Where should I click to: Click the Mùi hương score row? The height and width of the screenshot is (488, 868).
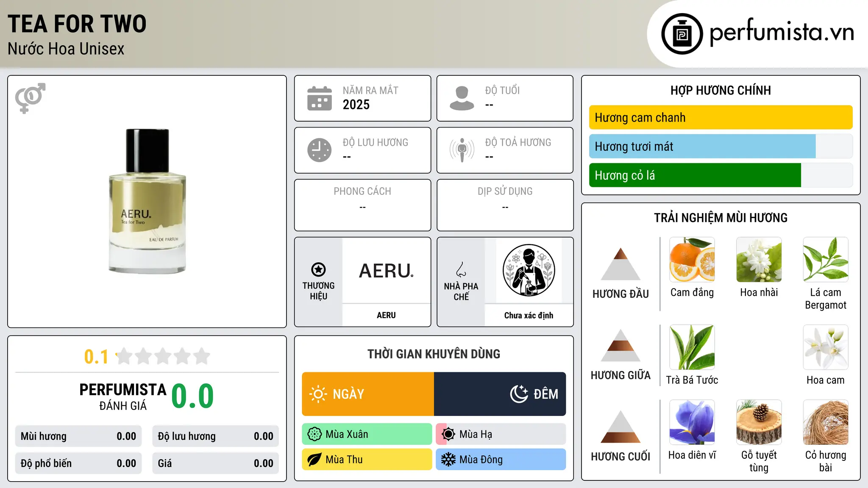tap(78, 436)
